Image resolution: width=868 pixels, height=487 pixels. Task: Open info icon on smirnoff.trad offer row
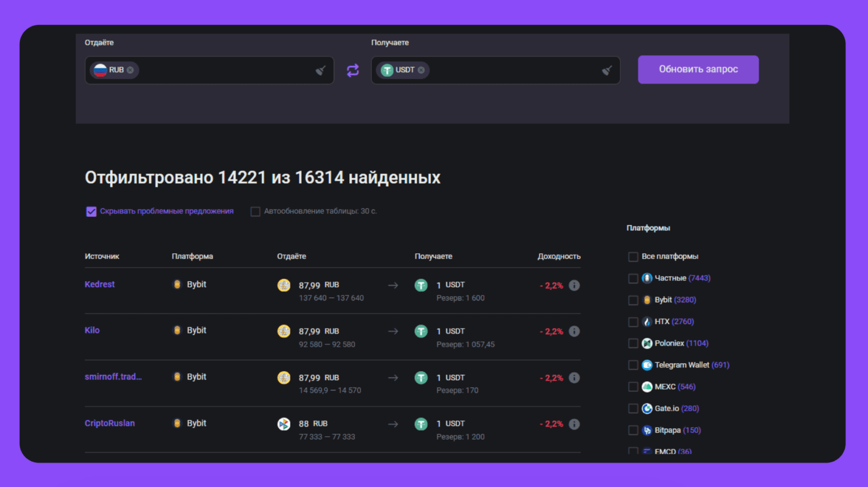[x=574, y=378]
